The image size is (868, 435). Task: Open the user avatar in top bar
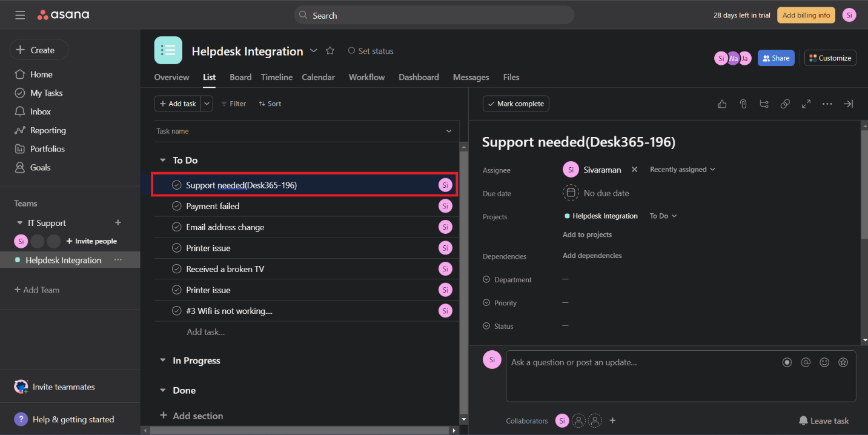pyautogui.click(x=849, y=15)
